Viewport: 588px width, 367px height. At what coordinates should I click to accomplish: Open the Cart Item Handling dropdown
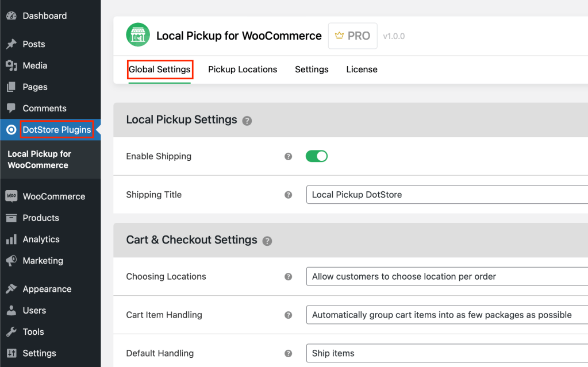coord(447,315)
